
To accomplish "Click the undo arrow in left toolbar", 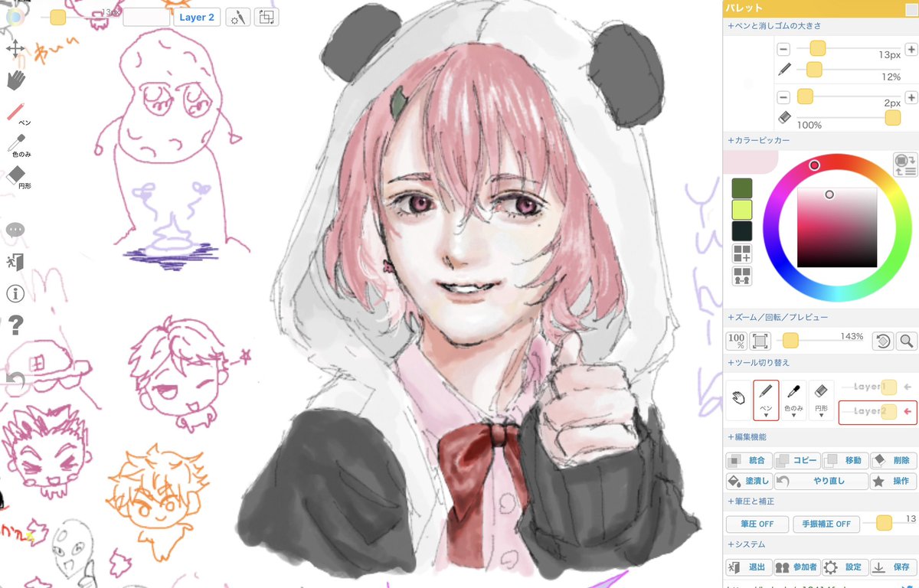I will click(x=15, y=381).
